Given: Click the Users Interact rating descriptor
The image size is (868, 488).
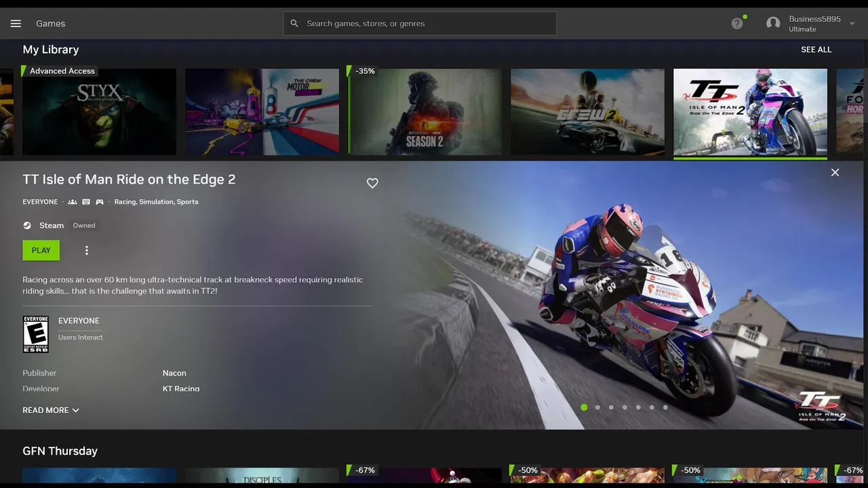Looking at the screenshot, I should point(81,338).
